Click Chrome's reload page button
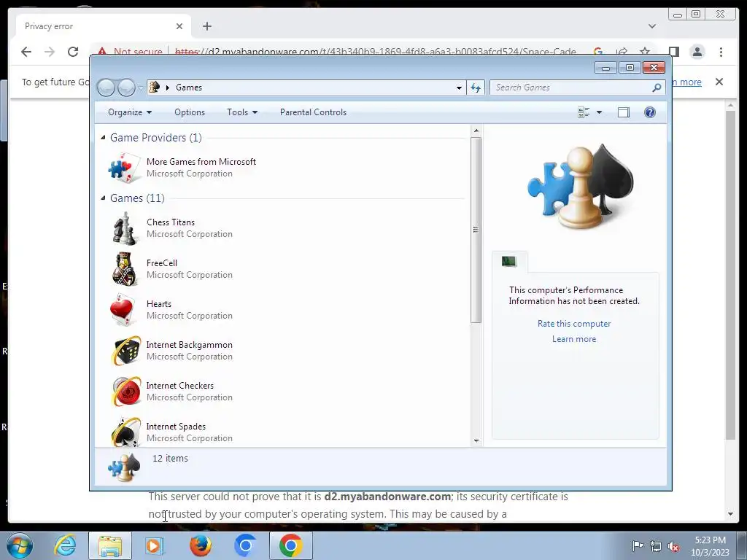Image resolution: width=747 pixels, height=560 pixels. coord(73,52)
